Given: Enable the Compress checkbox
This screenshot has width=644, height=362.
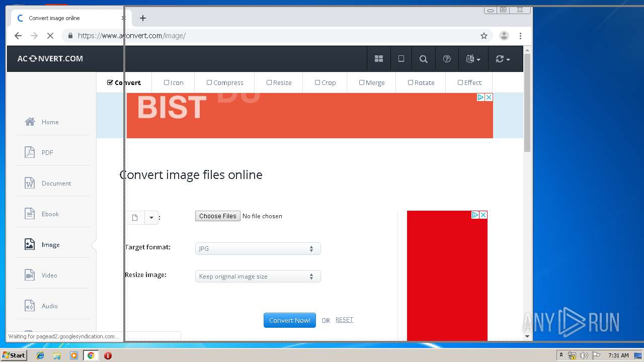Looking at the screenshot, I should pyautogui.click(x=209, y=82).
